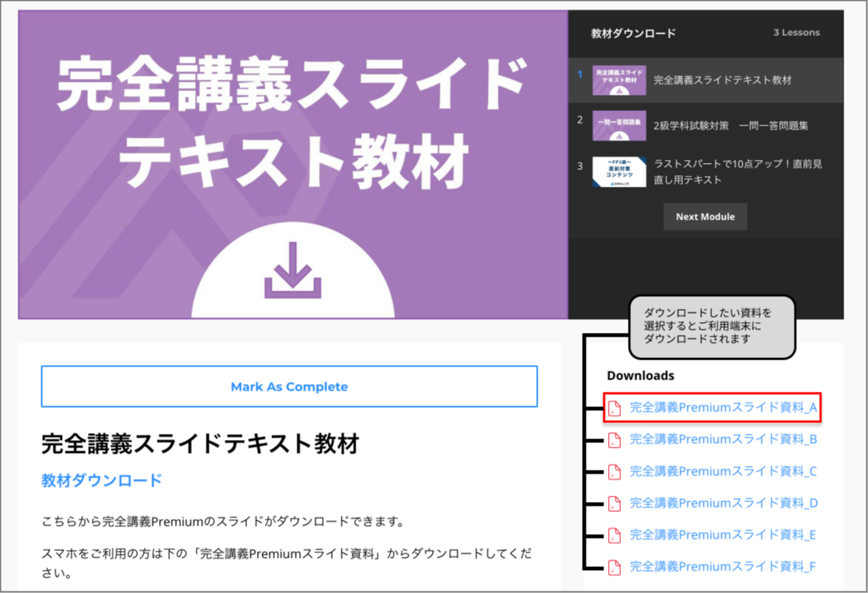Click PDF icon beside スライド資料_F
Viewport: 868px width, 593px height.
(x=614, y=567)
